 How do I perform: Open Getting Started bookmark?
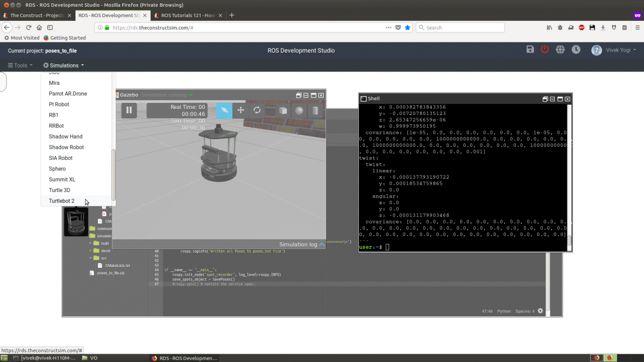tap(64, 38)
